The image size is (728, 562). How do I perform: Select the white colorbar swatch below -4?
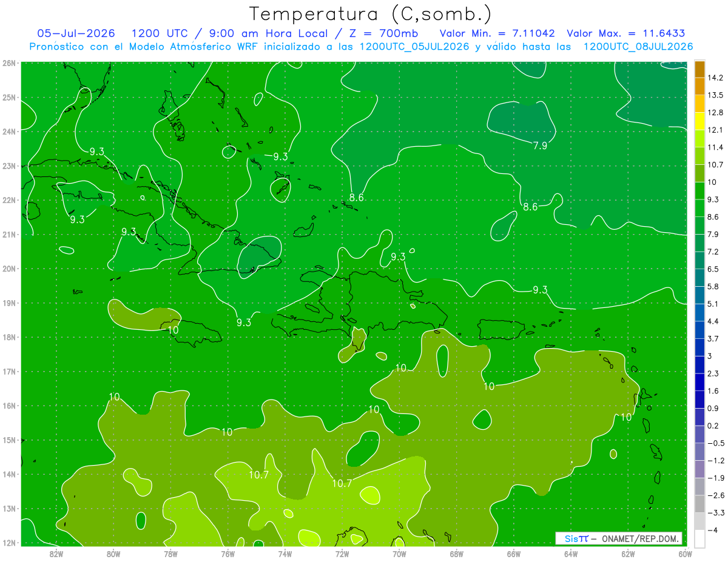(699, 538)
